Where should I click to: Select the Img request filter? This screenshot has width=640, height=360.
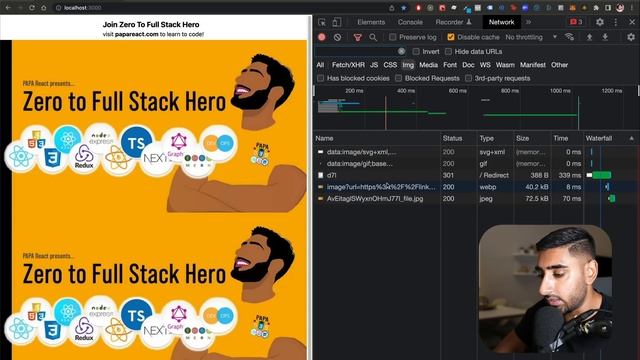[408, 65]
